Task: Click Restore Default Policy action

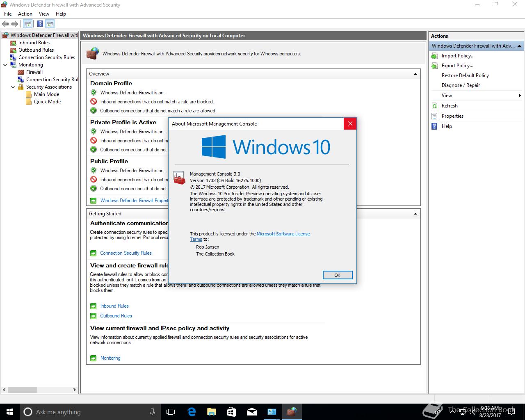Action: pos(465,75)
